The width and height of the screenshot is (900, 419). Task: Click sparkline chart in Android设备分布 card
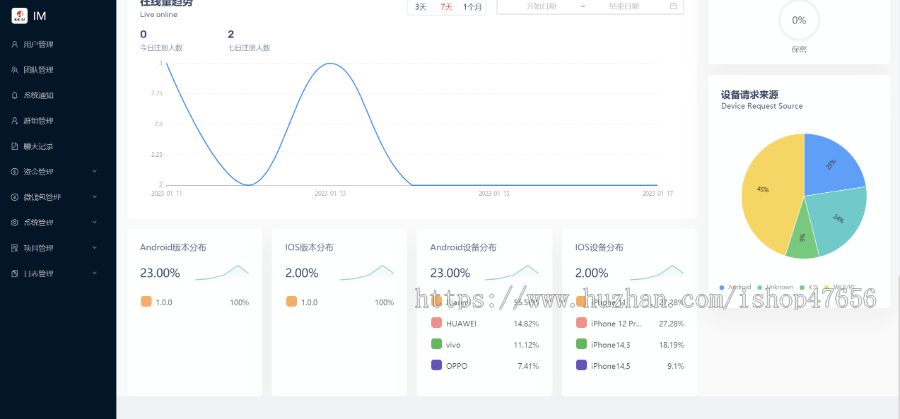pos(512,273)
